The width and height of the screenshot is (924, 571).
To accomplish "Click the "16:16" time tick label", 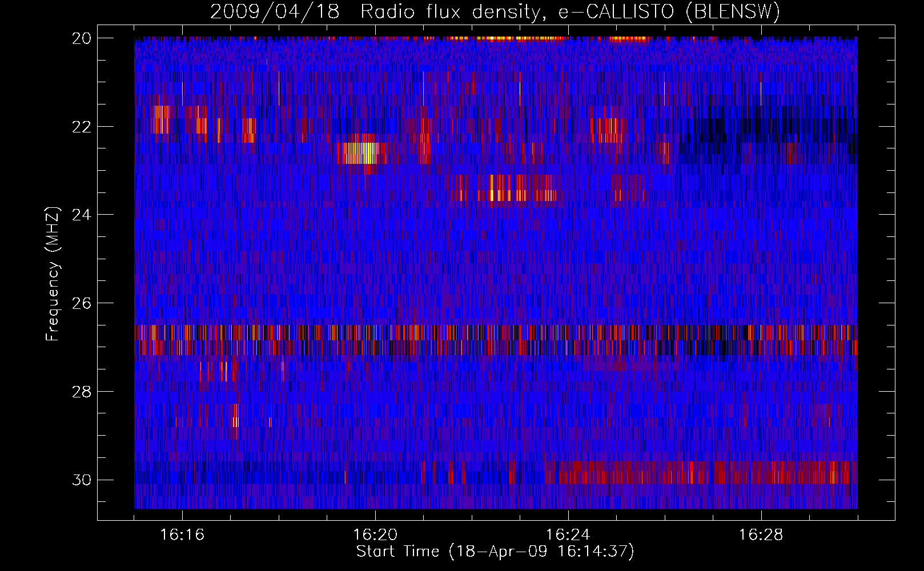I will click(x=182, y=534).
